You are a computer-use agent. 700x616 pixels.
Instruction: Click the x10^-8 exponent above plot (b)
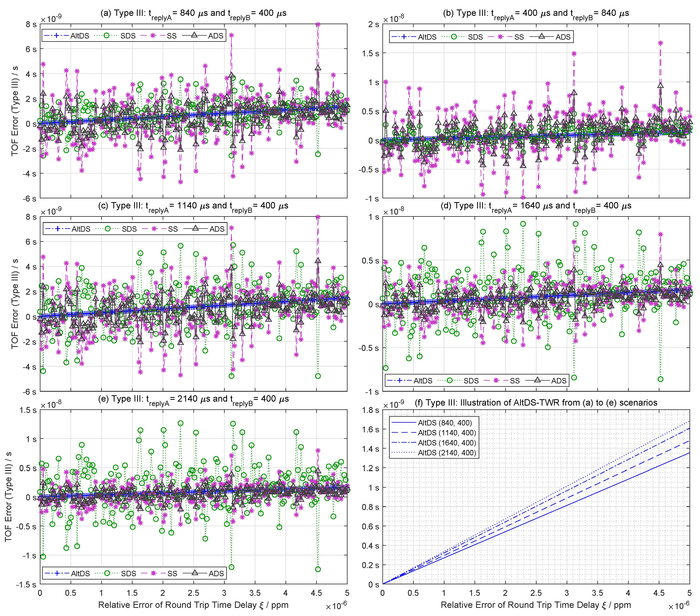[x=393, y=18]
